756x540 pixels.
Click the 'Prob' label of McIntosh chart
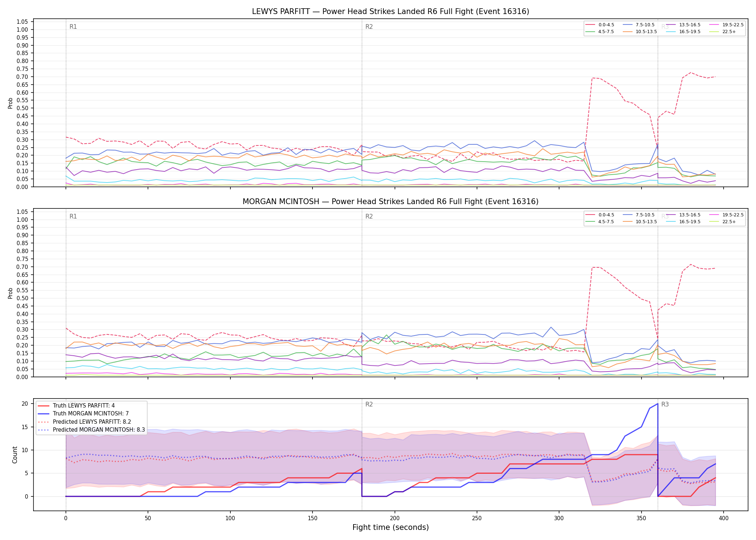(x=10, y=293)
